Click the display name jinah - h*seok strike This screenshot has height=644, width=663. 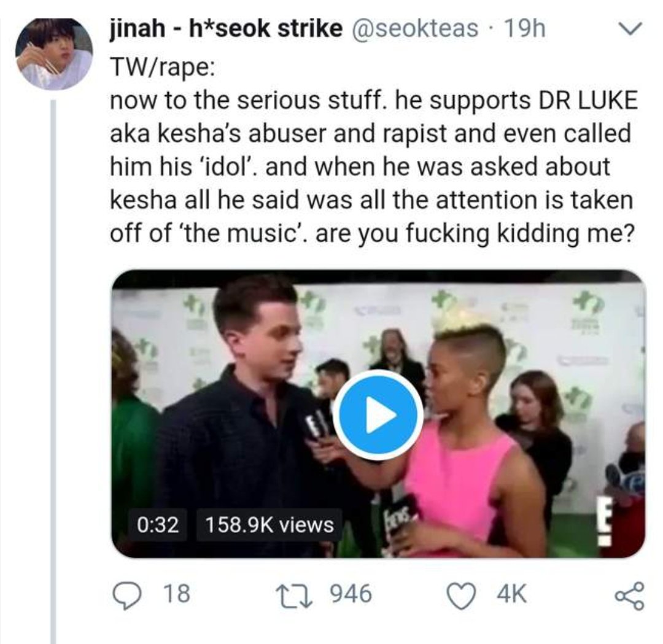click(x=225, y=29)
